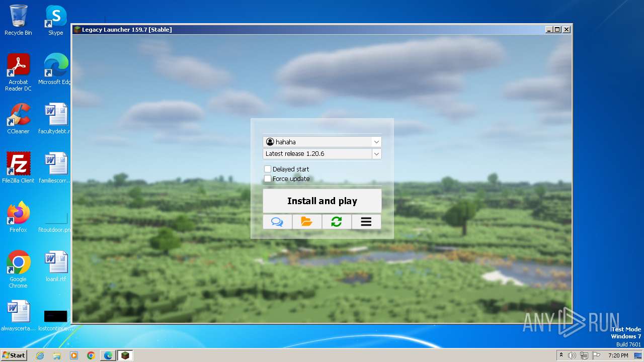The width and height of the screenshot is (644, 362).
Task: Click the Legacy Launcher taskbar button
Action: click(125, 355)
